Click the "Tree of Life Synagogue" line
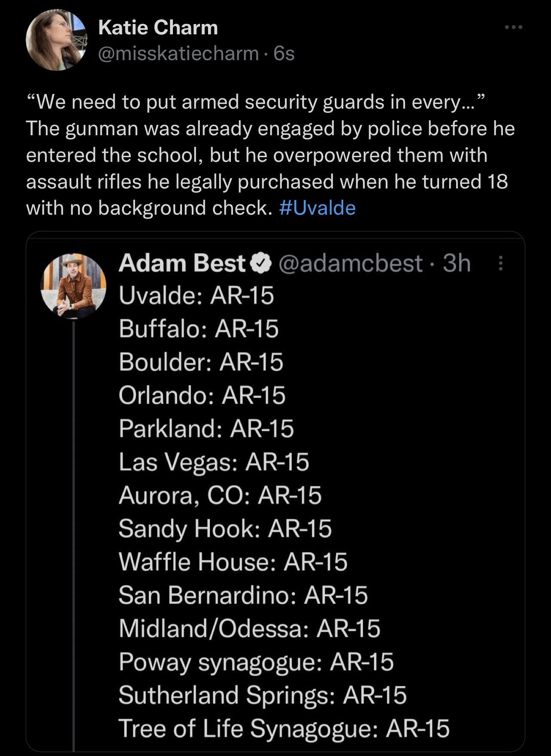The image size is (551, 756). 284,729
